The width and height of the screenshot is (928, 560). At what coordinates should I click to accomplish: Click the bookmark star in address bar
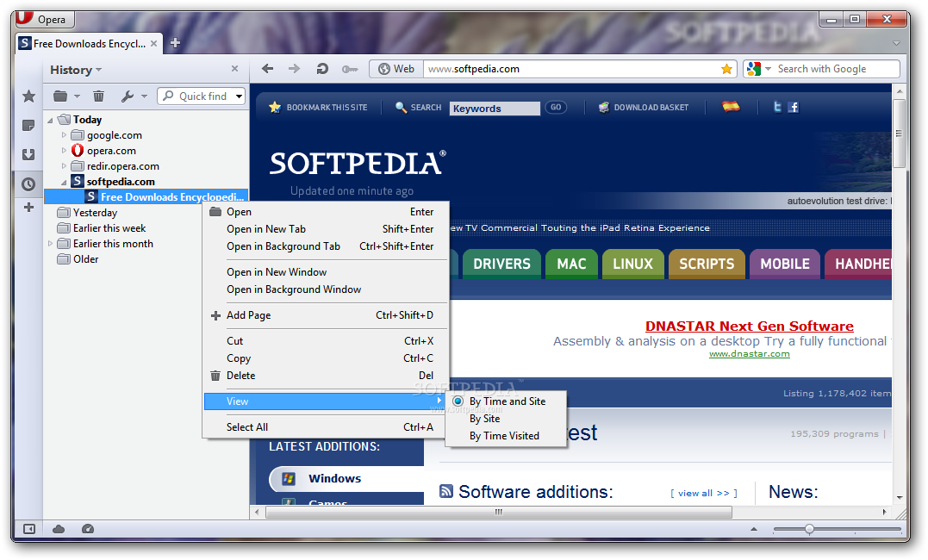[x=726, y=69]
